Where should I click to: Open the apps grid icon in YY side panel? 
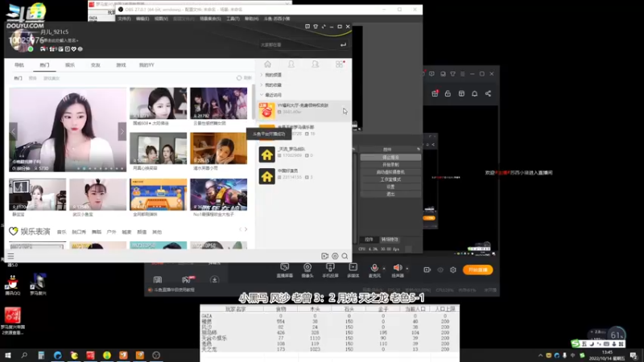pyautogui.click(x=339, y=64)
